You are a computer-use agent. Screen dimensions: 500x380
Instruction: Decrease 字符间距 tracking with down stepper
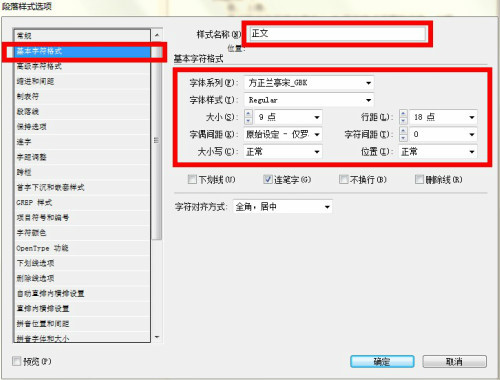tap(403, 138)
